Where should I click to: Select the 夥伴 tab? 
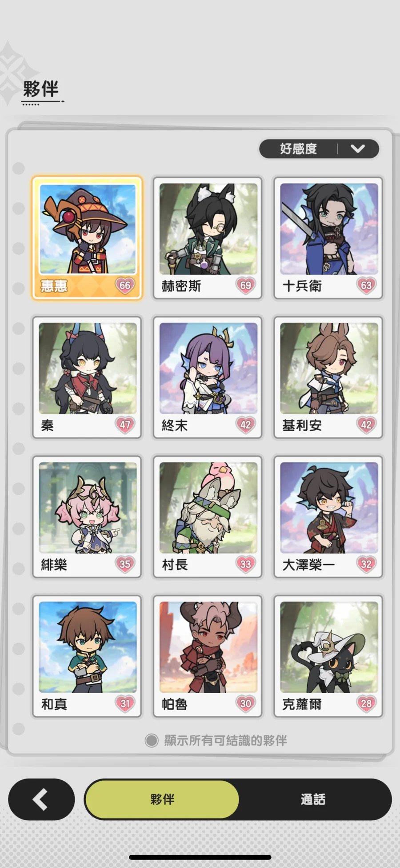point(162,799)
